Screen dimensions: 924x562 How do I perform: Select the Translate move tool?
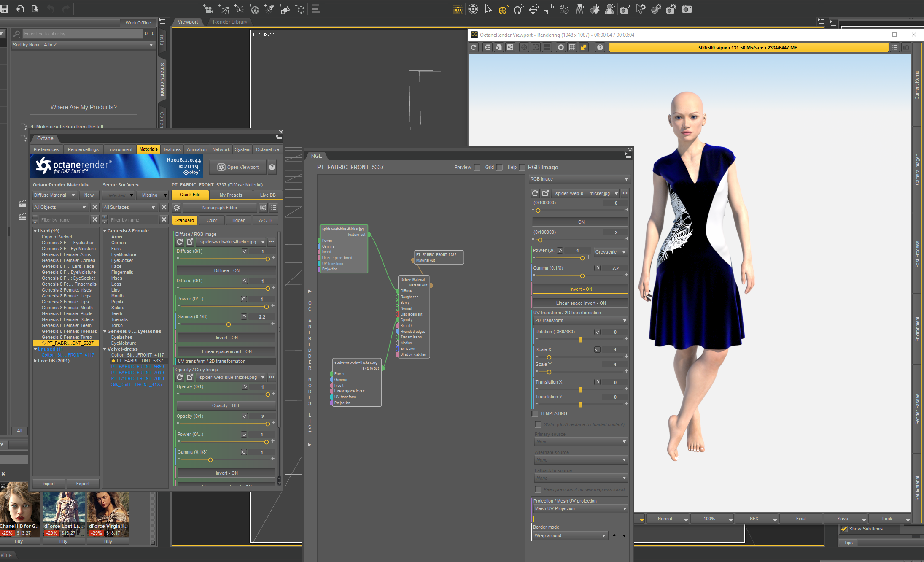534,9
